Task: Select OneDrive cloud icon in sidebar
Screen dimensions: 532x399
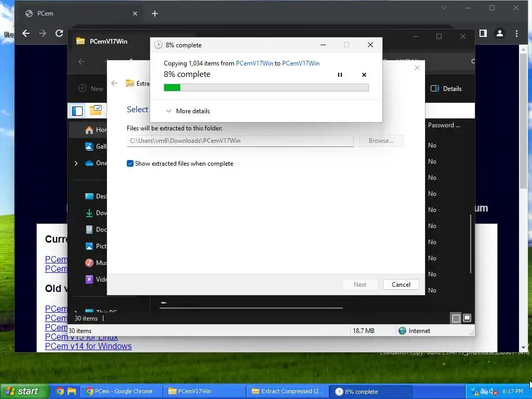Action: pos(89,163)
